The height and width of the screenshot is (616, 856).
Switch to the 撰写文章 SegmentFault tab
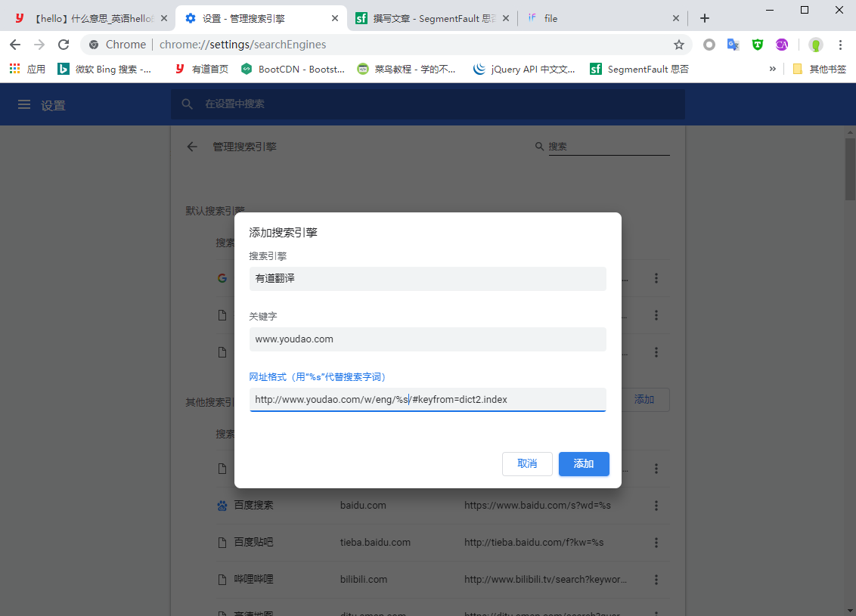tap(433, 18)
